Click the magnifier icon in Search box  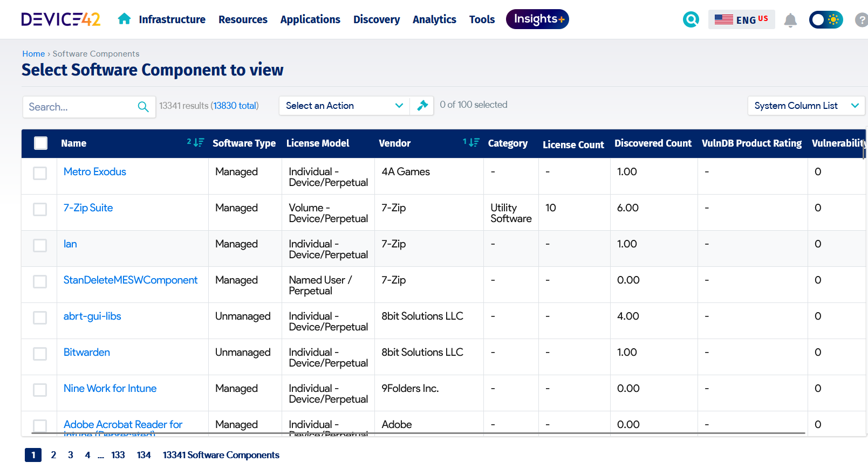point(143,107)
